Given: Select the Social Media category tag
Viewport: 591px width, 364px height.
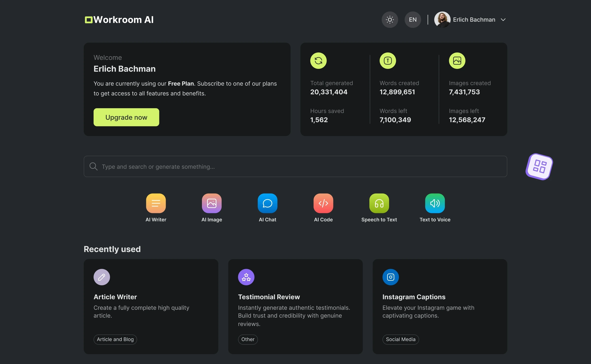Looking at the screenshot, I should click(400, 339).
